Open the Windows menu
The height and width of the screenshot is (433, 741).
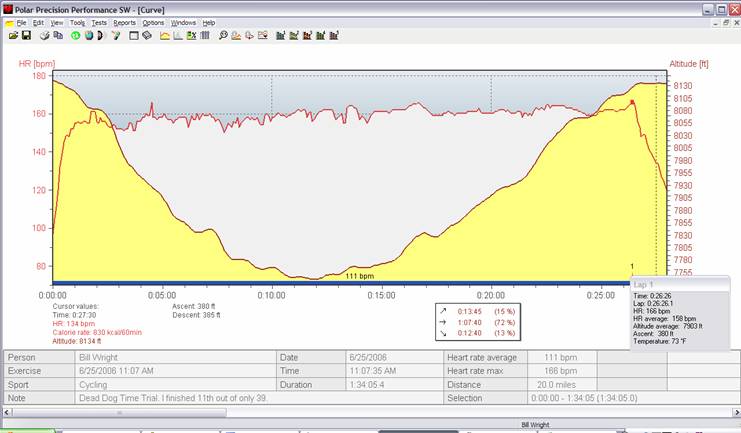(183, 23)
